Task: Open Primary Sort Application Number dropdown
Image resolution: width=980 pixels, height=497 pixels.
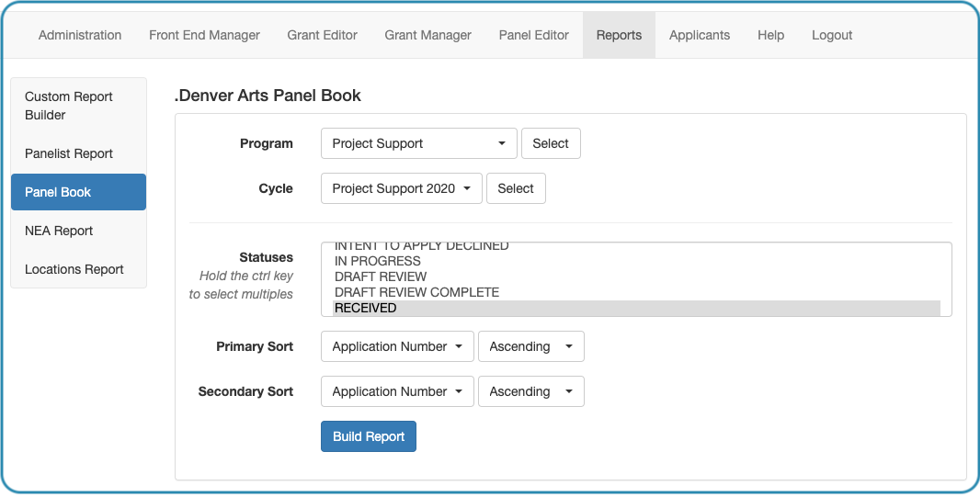Action: [397, 346]
